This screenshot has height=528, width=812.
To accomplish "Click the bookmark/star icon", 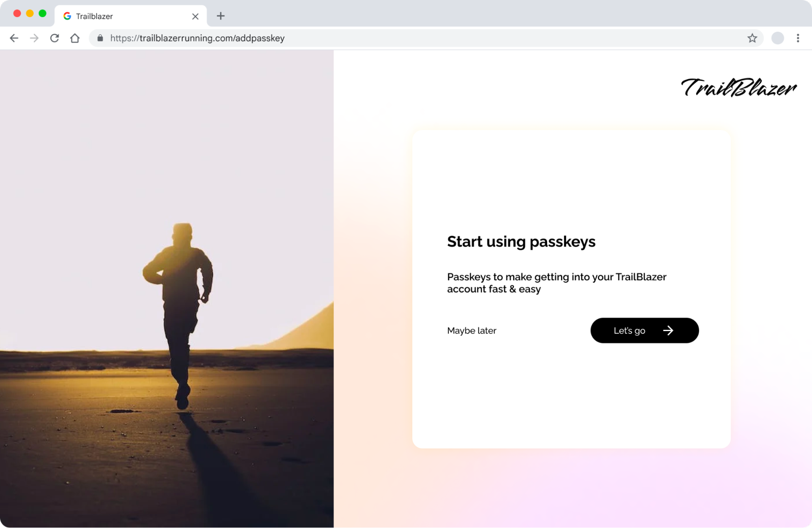I will [752, 38].
